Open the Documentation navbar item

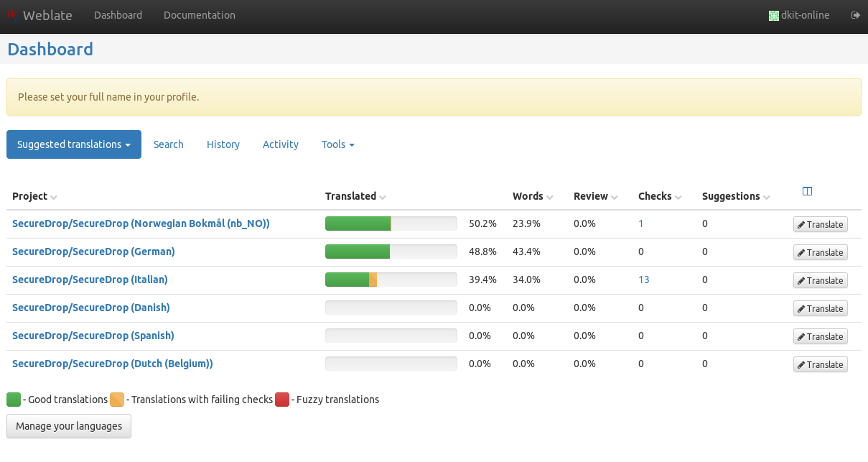click(199, 15)
